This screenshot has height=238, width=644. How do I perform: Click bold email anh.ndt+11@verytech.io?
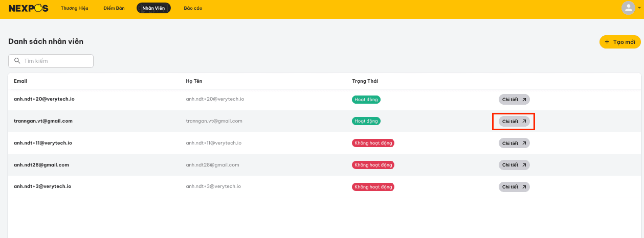coord(43,143)
